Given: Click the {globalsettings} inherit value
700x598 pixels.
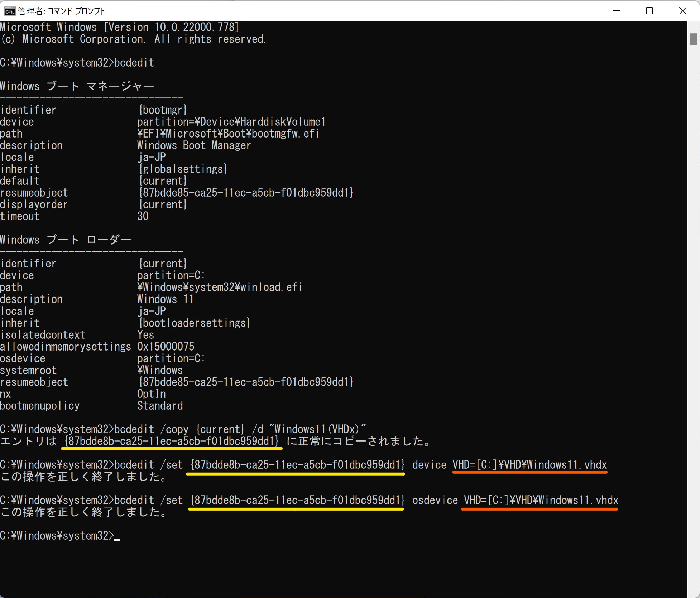Looking at the screenshot, I should coord(183,169).
